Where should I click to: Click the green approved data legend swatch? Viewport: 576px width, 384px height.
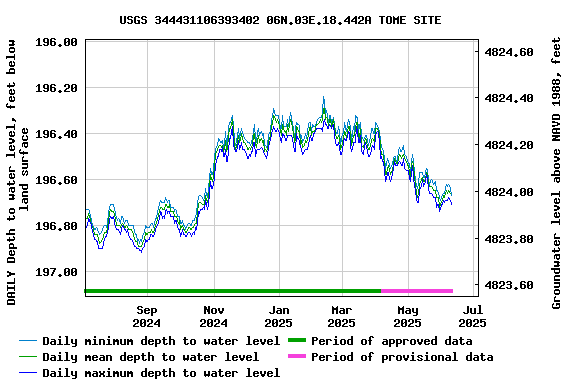(x=297, y=340)
